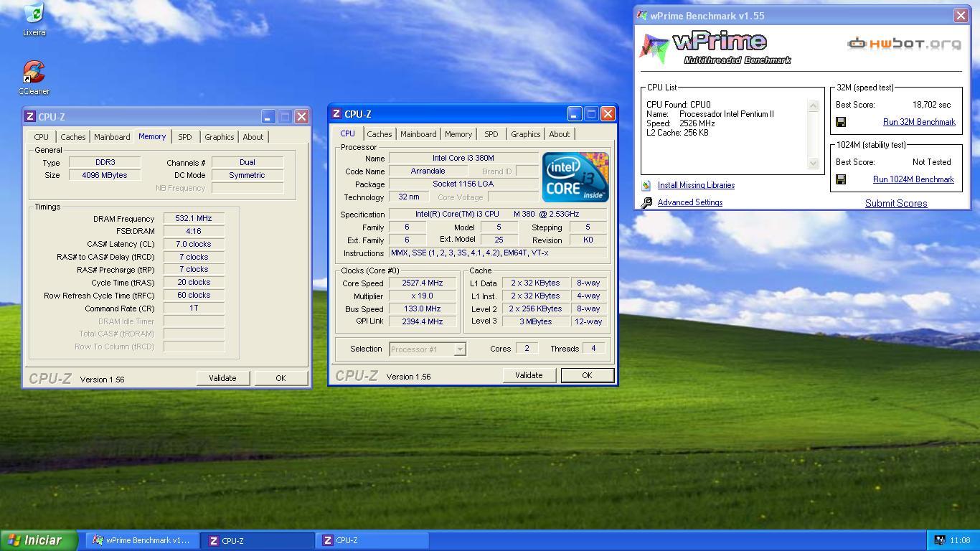Click the save icon for the 1024M score
This screenshot has width=980, height=551.
841,179
